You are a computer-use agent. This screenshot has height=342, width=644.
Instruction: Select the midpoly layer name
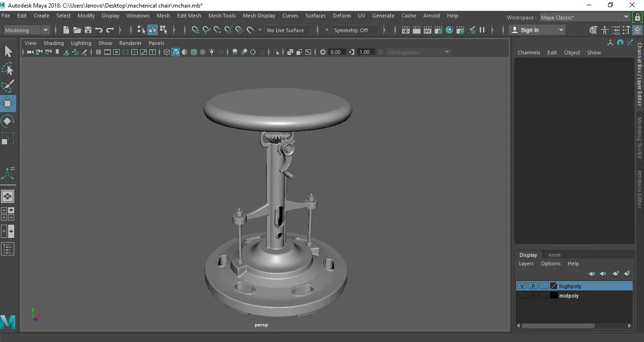coord(569,296)
